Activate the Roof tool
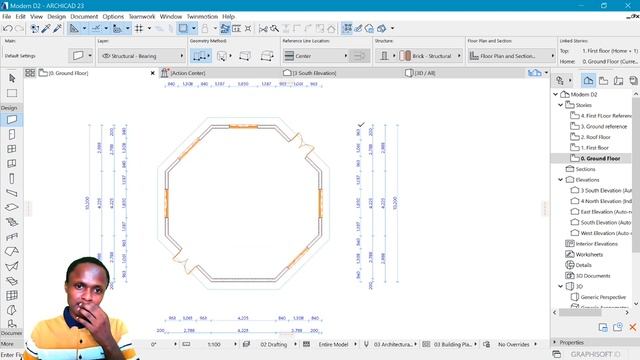This screenshot has height=360, width=640. point(12,251)
